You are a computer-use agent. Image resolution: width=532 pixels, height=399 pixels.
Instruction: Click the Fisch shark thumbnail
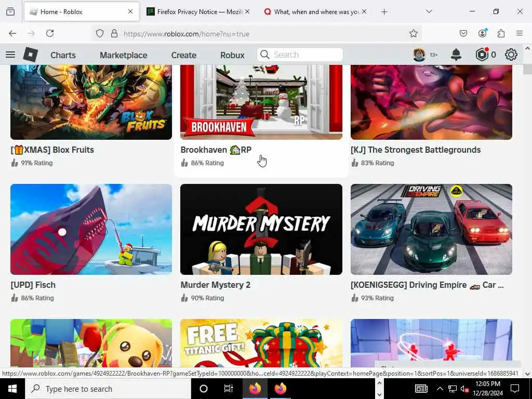tap(91, 229)
